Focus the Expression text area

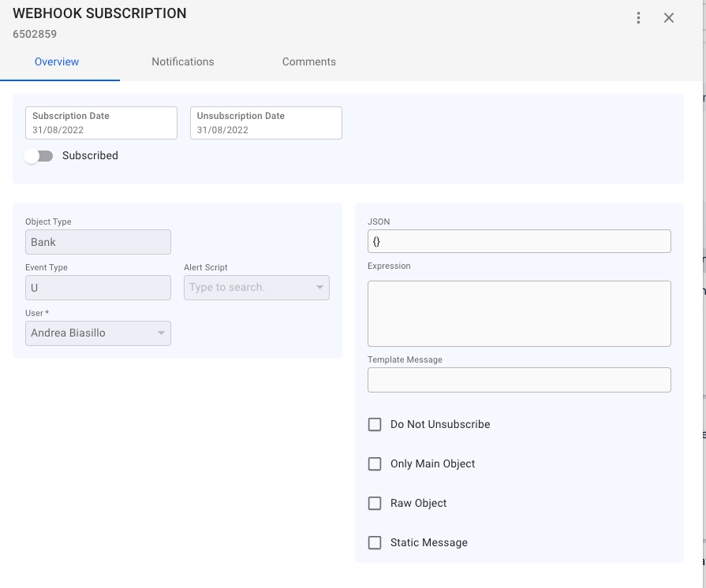(x=519, y=314)
